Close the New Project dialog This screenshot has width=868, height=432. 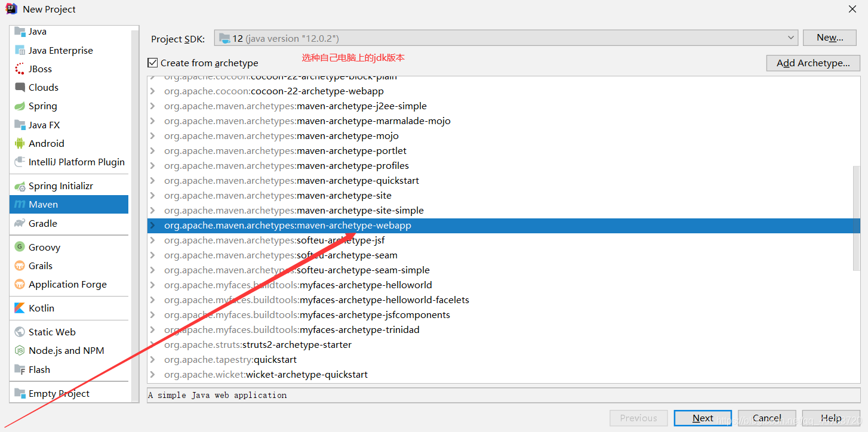pos(852,9)
